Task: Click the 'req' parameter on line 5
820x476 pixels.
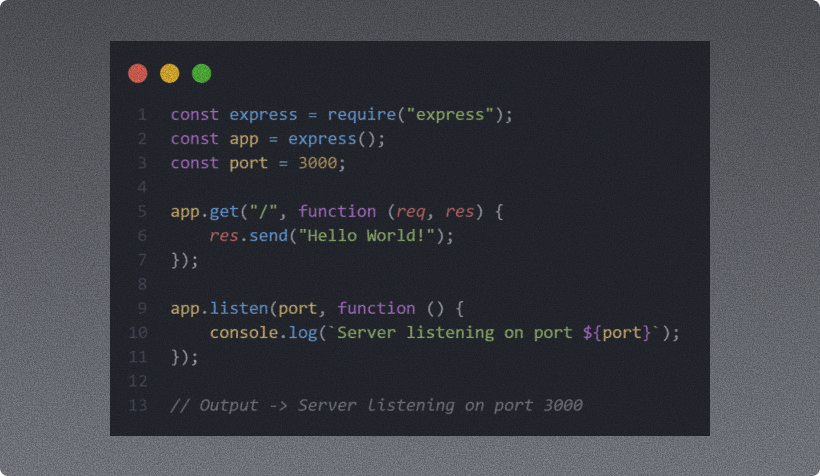Action: [x=411, y=212]
